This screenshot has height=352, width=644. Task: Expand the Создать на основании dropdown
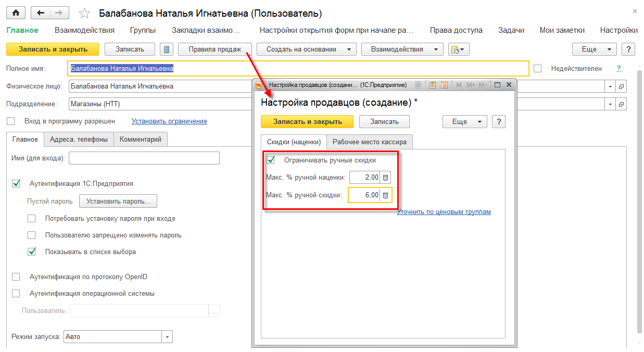(306, 49)
